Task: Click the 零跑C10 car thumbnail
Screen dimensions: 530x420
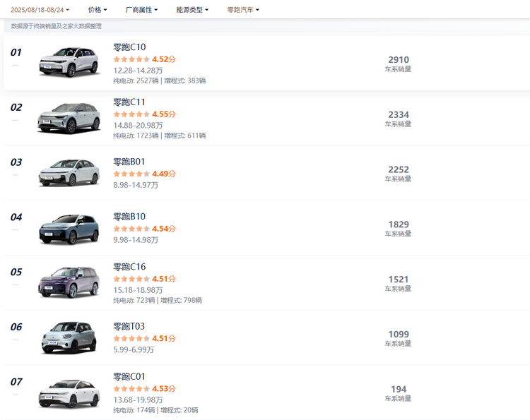Action: pyautogui.click(x=69, y=62)
